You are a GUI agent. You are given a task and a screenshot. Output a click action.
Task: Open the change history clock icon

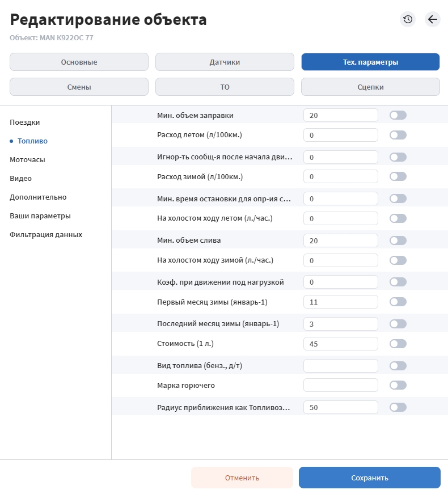coord(408,19)
